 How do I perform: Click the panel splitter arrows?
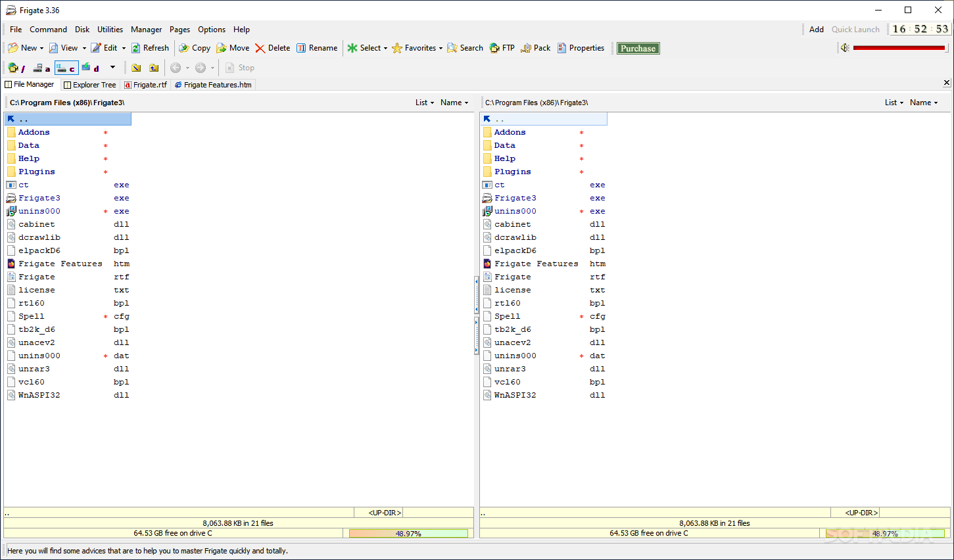coord(477,315)
